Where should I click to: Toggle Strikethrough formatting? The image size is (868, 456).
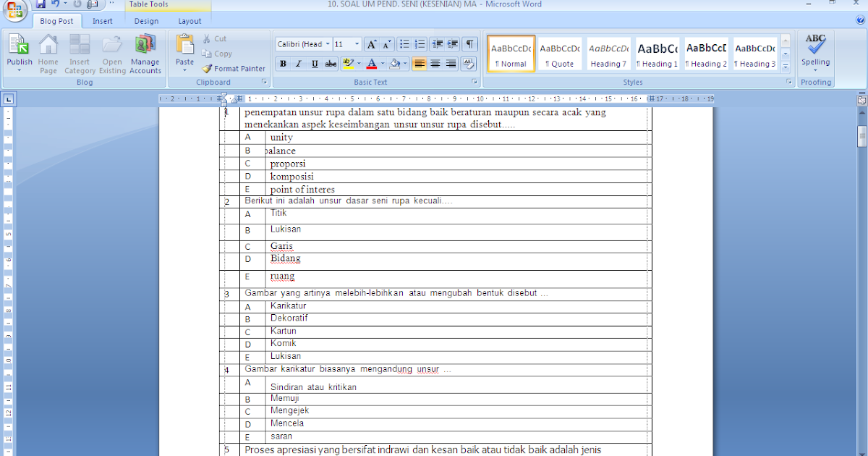pyautogui.click(x=331, y=64)
